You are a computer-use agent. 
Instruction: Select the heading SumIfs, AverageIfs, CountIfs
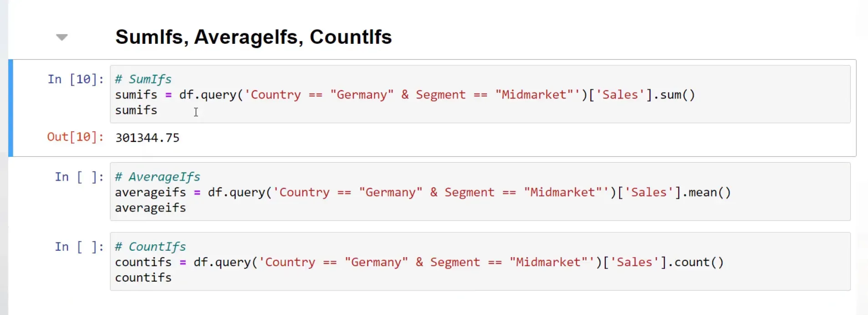[254, 37]
